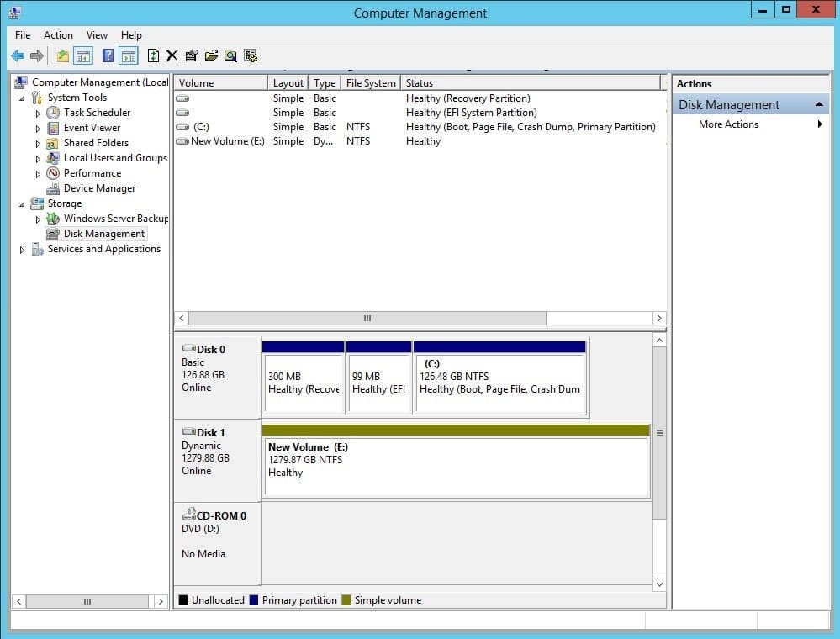The image size is (840, 639).
Task: Select the 300 MB recovery partition block
Action: [304, 378]
